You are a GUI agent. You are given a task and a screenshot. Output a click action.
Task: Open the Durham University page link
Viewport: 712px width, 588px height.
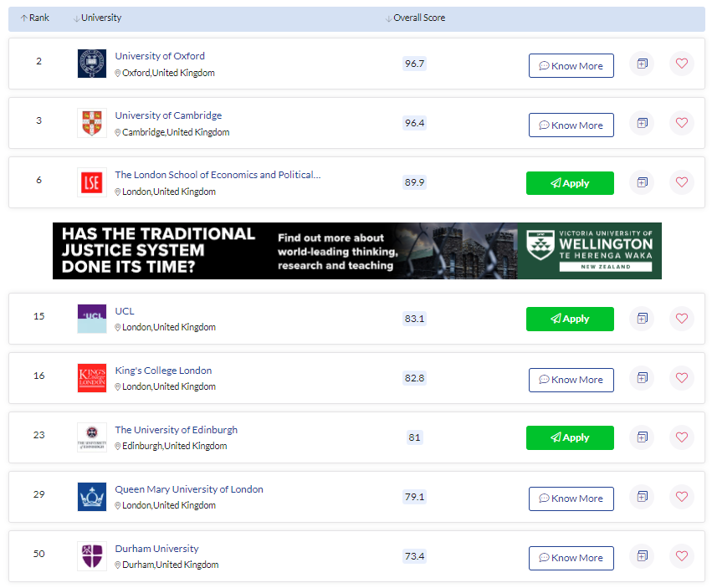(x=156, y=549)
